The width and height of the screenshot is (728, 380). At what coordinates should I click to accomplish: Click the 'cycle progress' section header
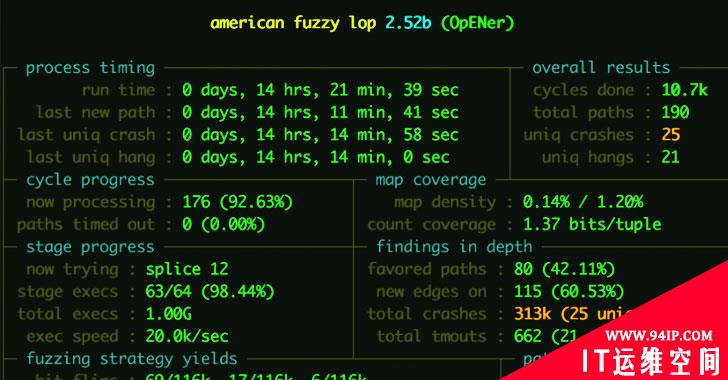[x=90, y=180]
